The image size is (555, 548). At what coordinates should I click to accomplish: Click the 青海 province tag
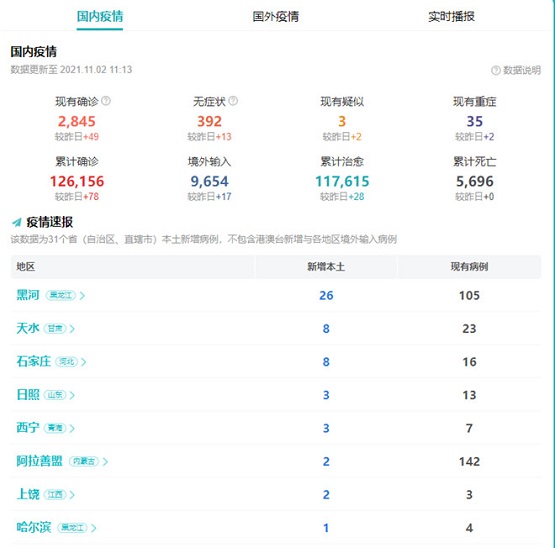(x=55, y=428)
